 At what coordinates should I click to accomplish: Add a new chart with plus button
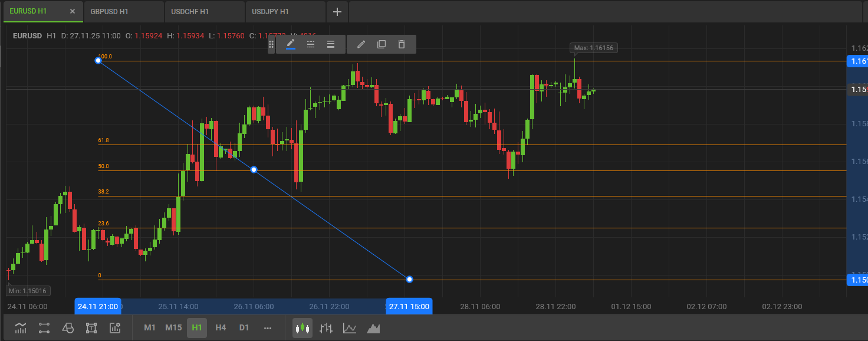pyautogui.click(x=337, y=12)
